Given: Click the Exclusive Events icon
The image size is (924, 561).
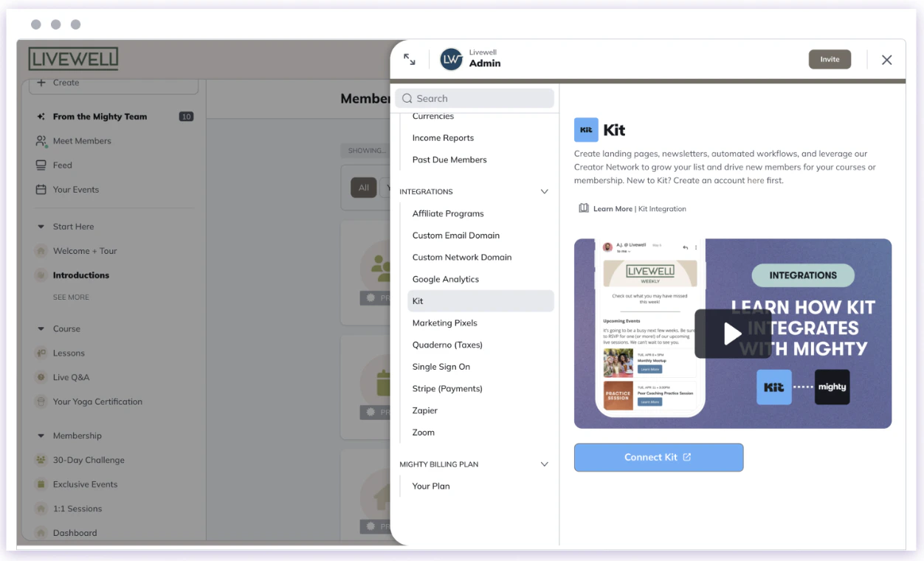Looking at the screenshot, I should pyautogui.click(x=41, y=484).
